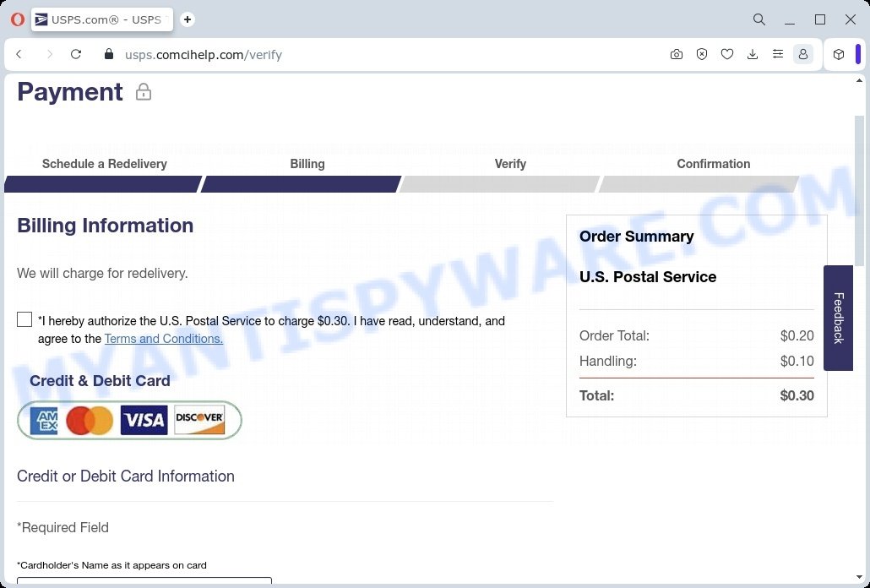Open the profile account icon

pos(803,54)
